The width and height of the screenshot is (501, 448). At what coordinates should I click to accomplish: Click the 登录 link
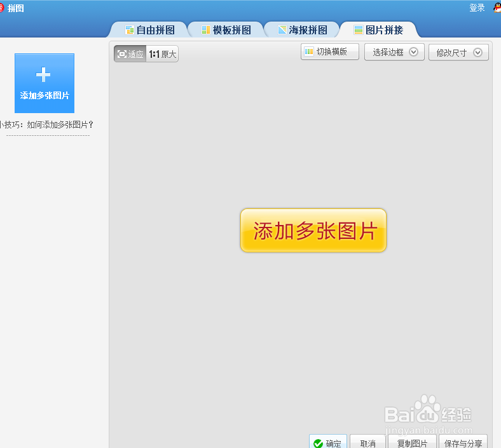coord(477,8)
